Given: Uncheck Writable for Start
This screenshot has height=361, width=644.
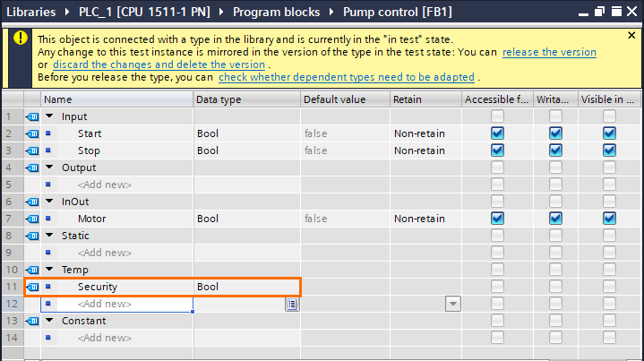Looking at the screenshot, I should point(555,133).
